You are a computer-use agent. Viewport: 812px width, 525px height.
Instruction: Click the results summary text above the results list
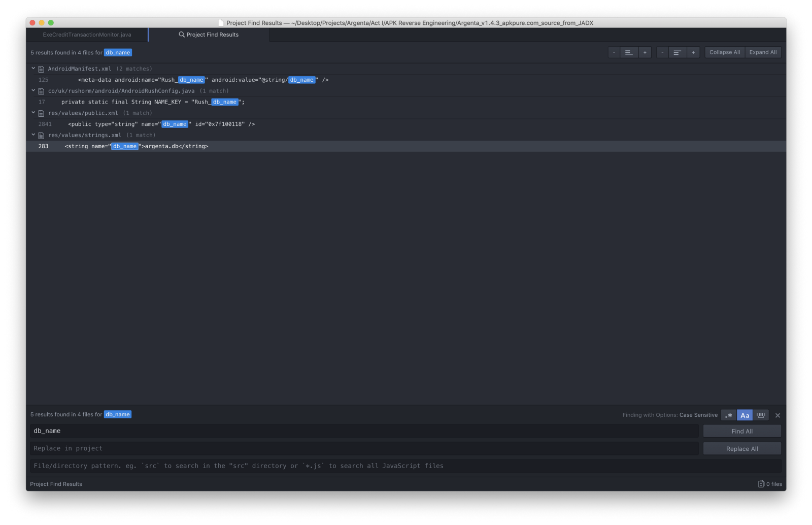click(x=81, y=53)
